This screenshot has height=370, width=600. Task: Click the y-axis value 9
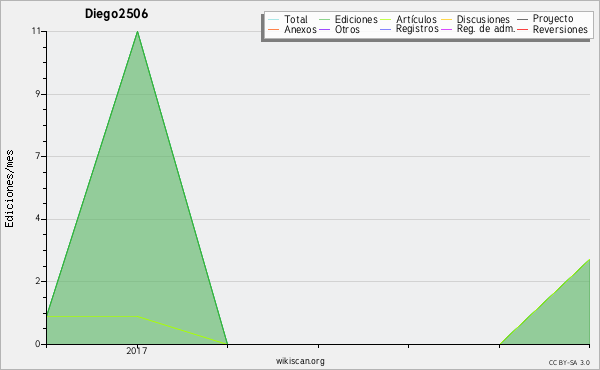coord(38,94)
